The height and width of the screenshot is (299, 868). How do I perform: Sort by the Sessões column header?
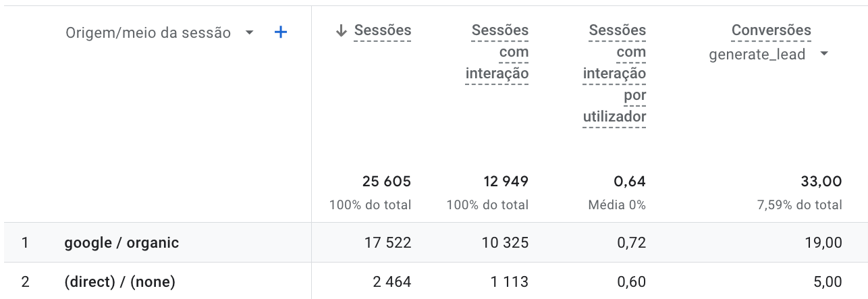382,30
